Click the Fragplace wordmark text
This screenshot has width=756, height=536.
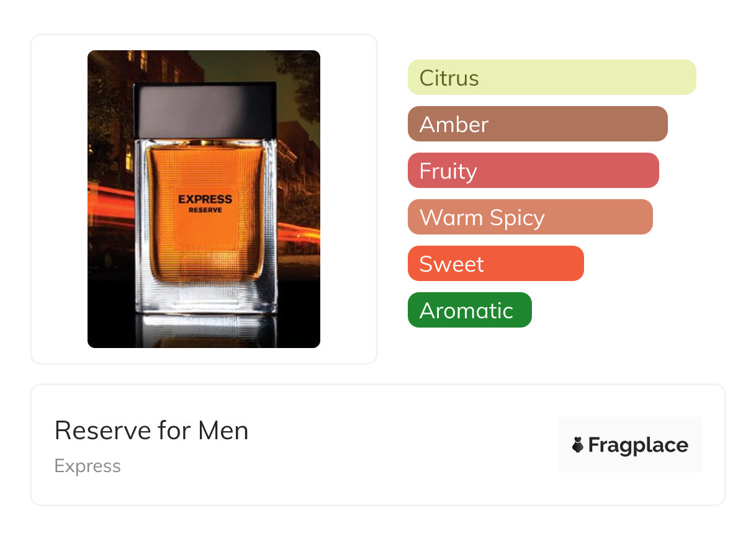638,445
